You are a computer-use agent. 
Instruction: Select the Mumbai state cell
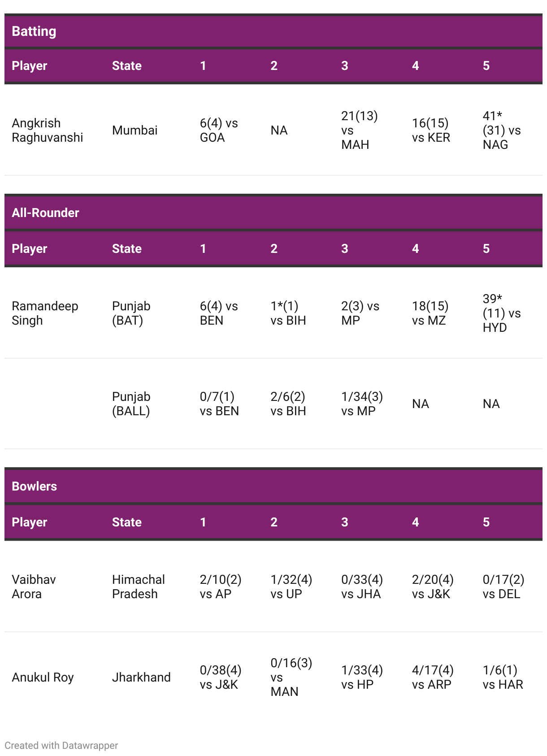pos(135,130)
